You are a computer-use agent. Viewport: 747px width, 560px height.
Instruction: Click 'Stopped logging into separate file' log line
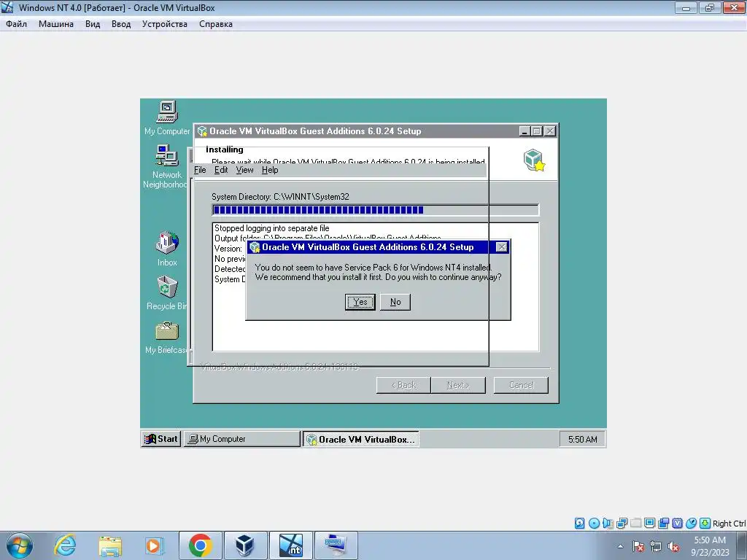271,228
